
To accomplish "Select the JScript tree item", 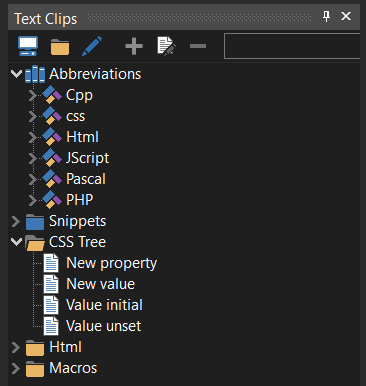I will coord(87,158).
